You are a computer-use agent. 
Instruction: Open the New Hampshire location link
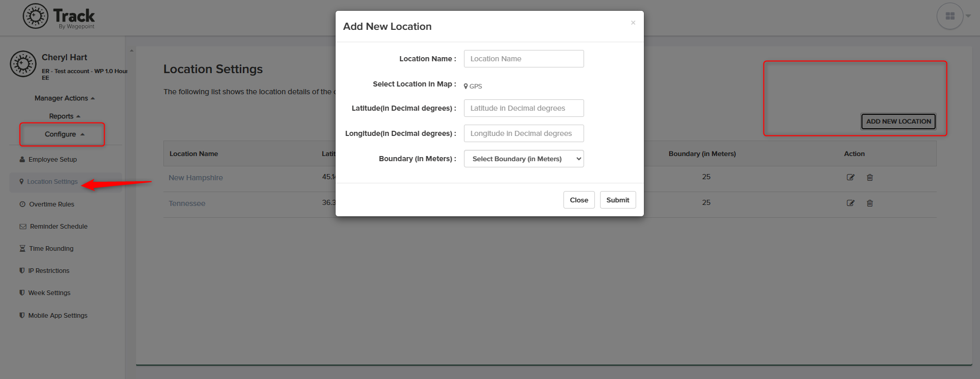[x=196, y=178]
